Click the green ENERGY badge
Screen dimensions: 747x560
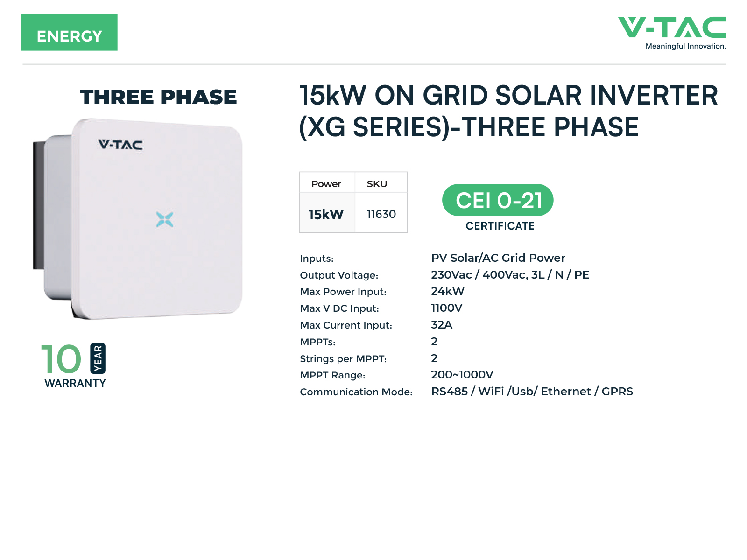69,32
